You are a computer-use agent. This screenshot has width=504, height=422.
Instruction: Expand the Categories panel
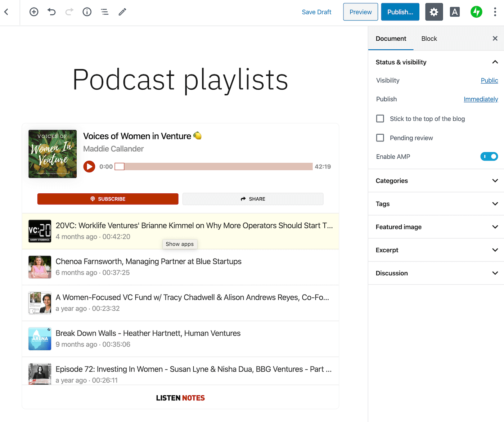pos(436,181)
